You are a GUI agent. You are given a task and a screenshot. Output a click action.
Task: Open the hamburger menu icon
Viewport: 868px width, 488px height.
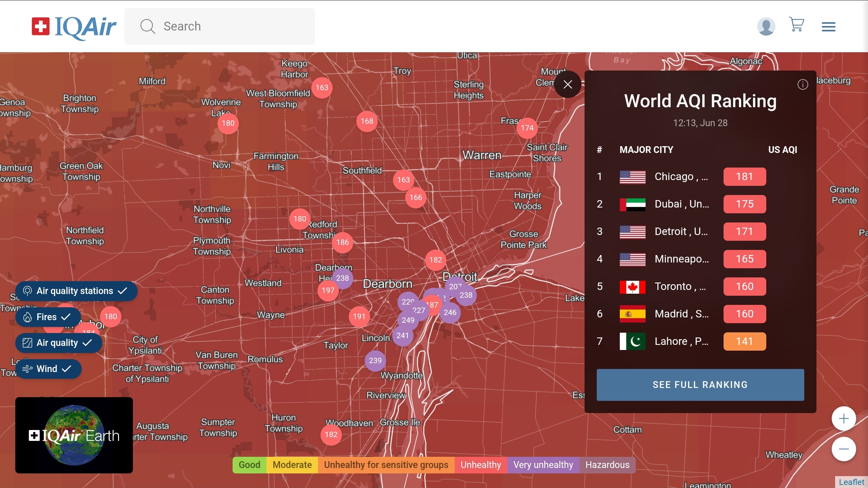(x=828, y=26)
